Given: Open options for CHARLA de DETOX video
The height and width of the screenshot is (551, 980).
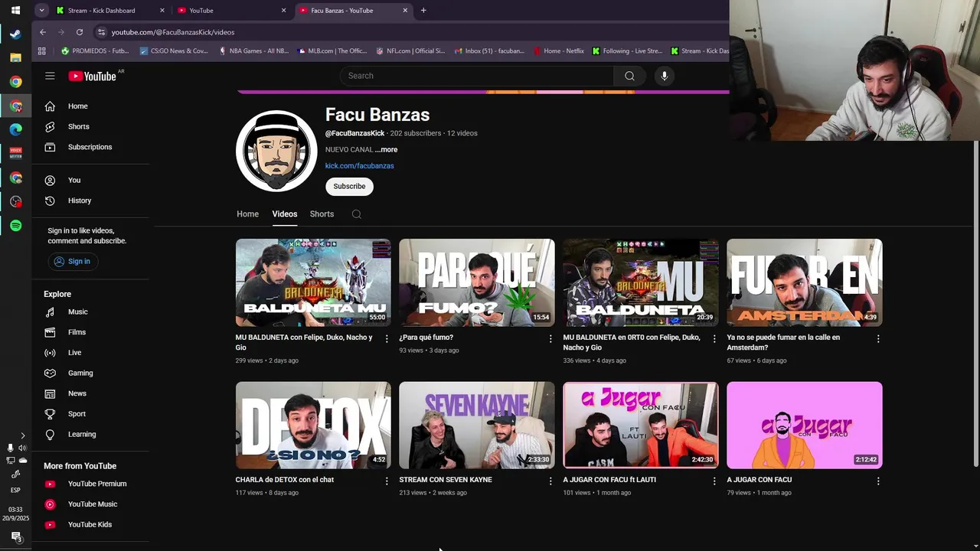Looking at the screenshot, I should coord(387,481).
